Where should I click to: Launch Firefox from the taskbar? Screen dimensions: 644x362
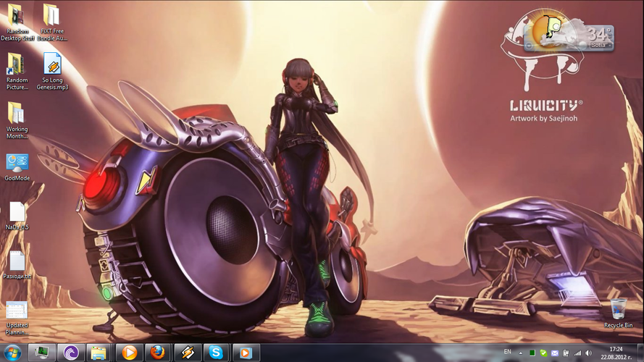[x=158, y=353]
